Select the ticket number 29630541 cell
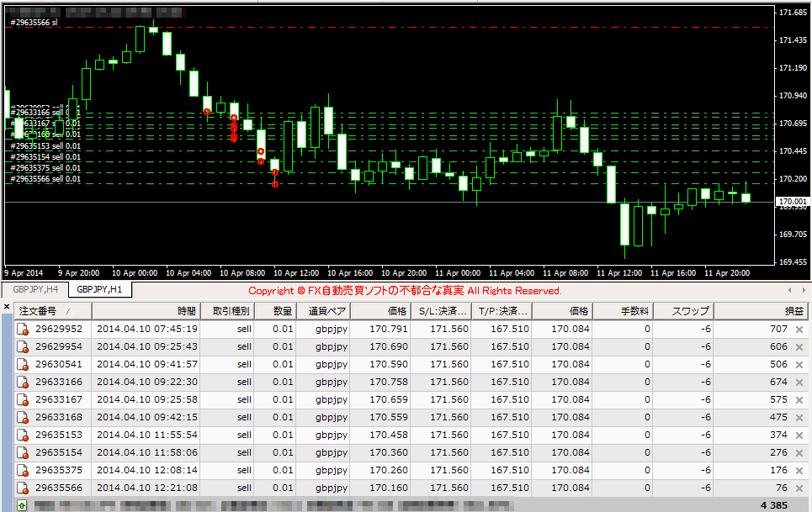Viewport: 812px width, 512px height. (x=59, y=364)
